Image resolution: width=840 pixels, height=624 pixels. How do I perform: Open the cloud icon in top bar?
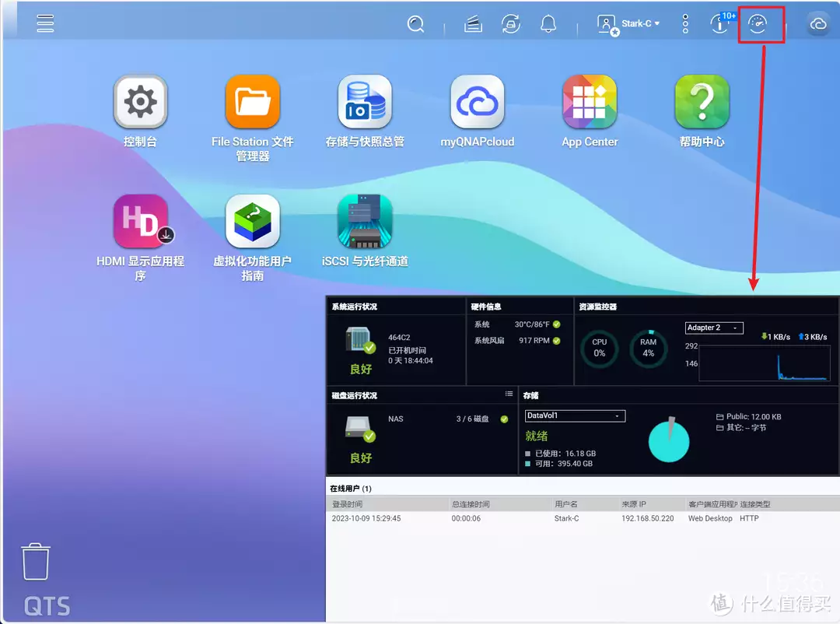(x=818, y=24)
